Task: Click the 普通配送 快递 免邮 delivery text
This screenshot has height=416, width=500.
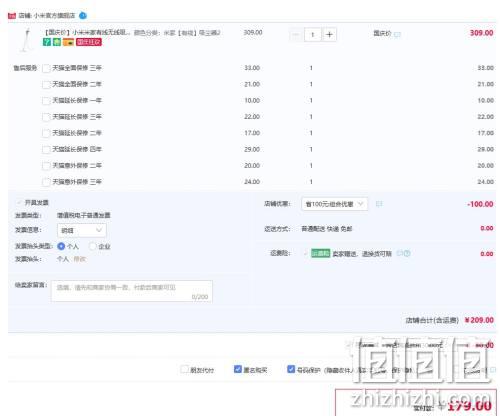Action: coord(327,229)
